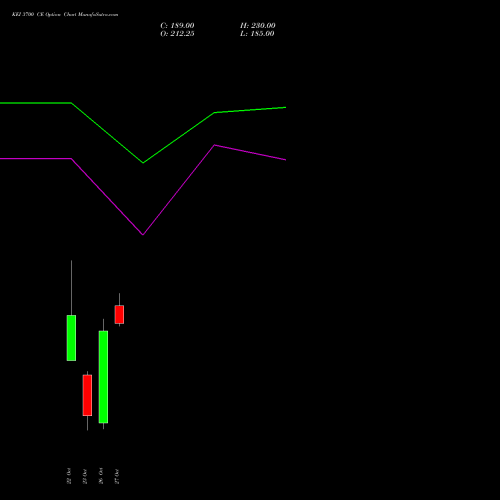Viewport: 500px width, 500px height.
Task: Select the green candlestick for 22 Oct
Action: [71, 338]
